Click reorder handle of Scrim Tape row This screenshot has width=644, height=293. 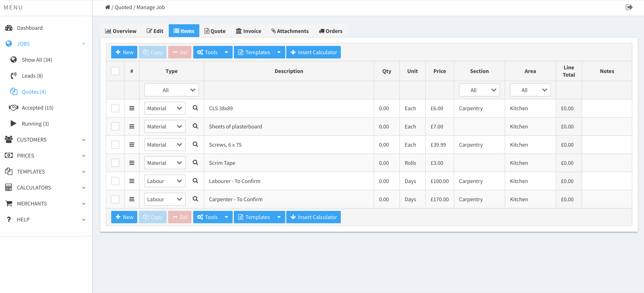[132, 163]
